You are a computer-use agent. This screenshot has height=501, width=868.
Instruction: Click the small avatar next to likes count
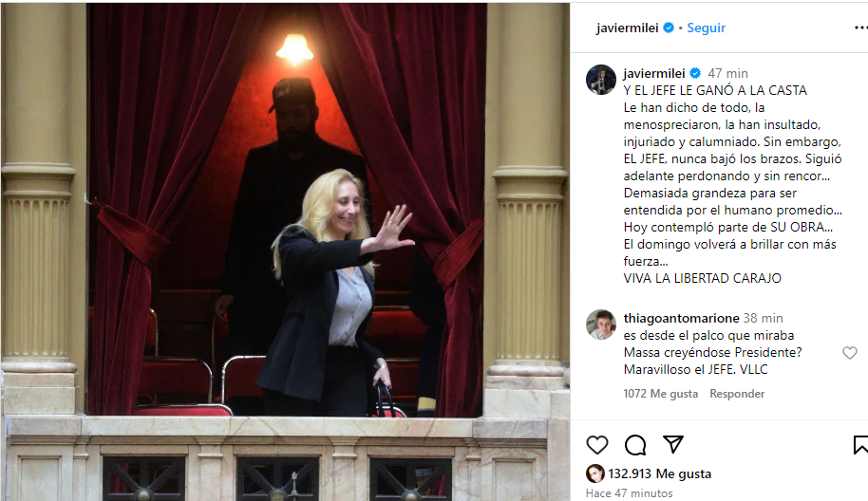595,473
